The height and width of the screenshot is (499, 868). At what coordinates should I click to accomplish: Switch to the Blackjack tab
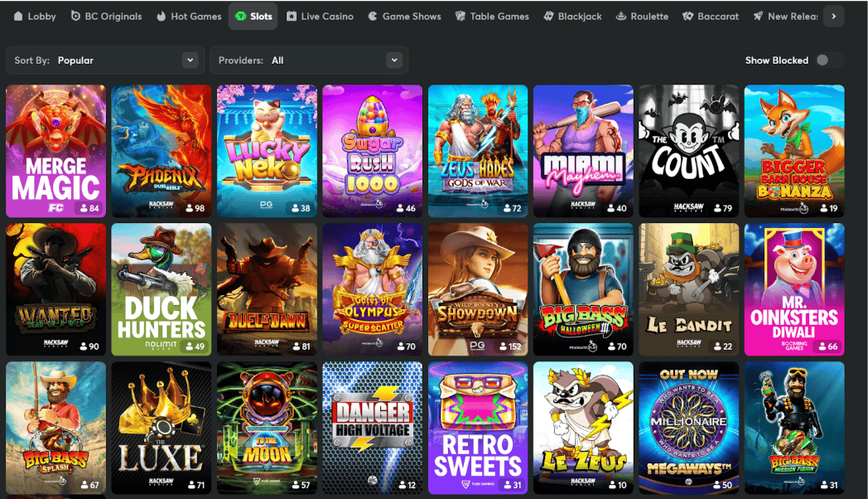click(x=572, y=16)
